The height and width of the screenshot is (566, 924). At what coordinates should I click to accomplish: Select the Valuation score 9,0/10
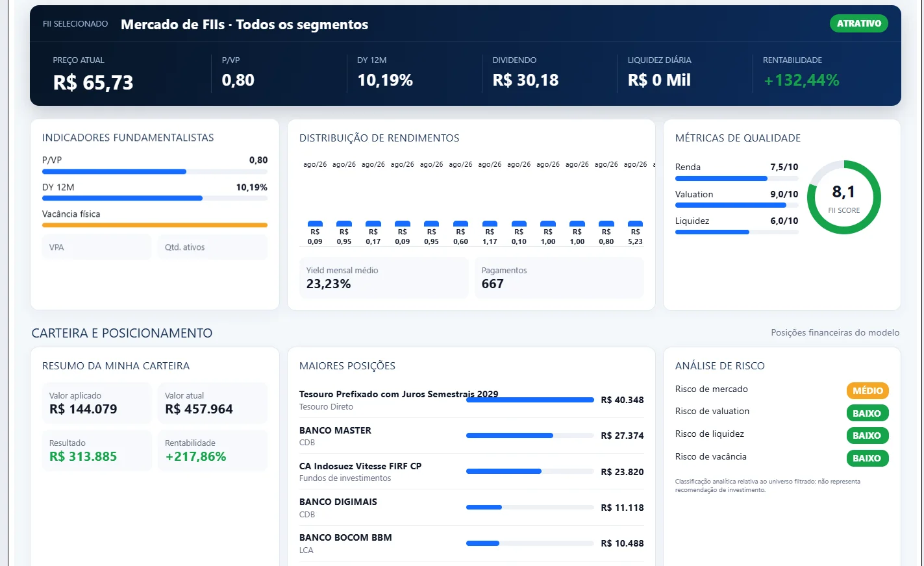tap(784, 194)
